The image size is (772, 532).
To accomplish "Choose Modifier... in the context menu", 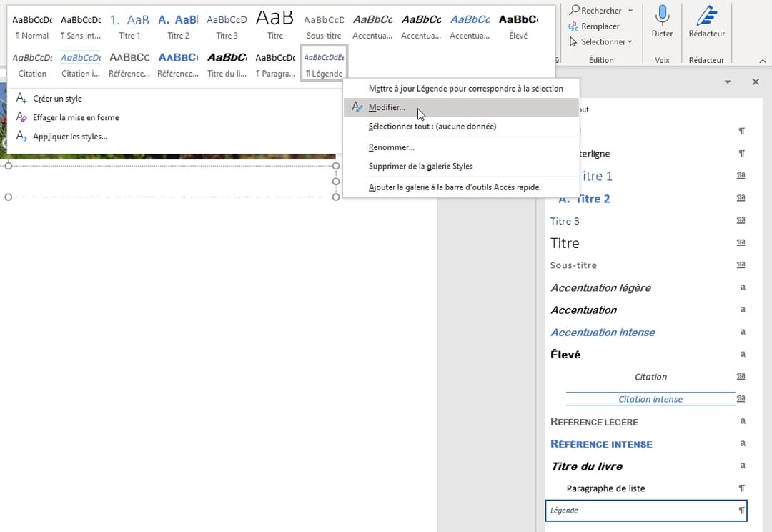I will pos(387,108).
